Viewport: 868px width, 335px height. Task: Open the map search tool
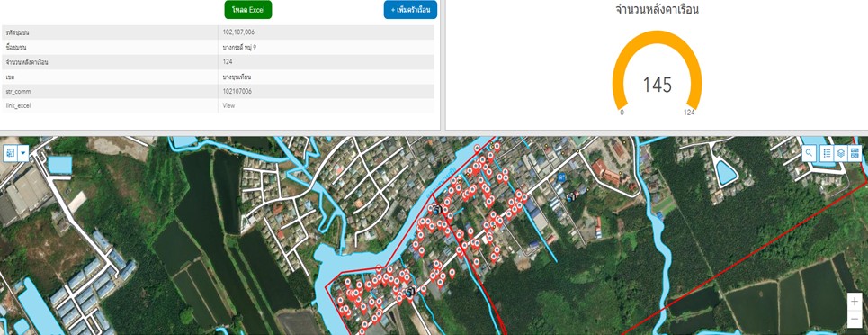810,153
